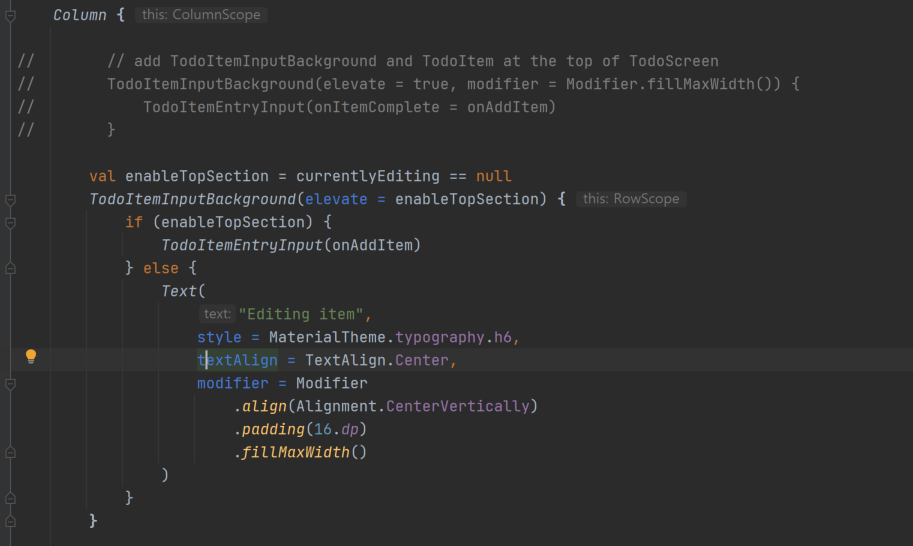Collapse the modifier = Modifier chain fold marker

(x=10, y=384)
